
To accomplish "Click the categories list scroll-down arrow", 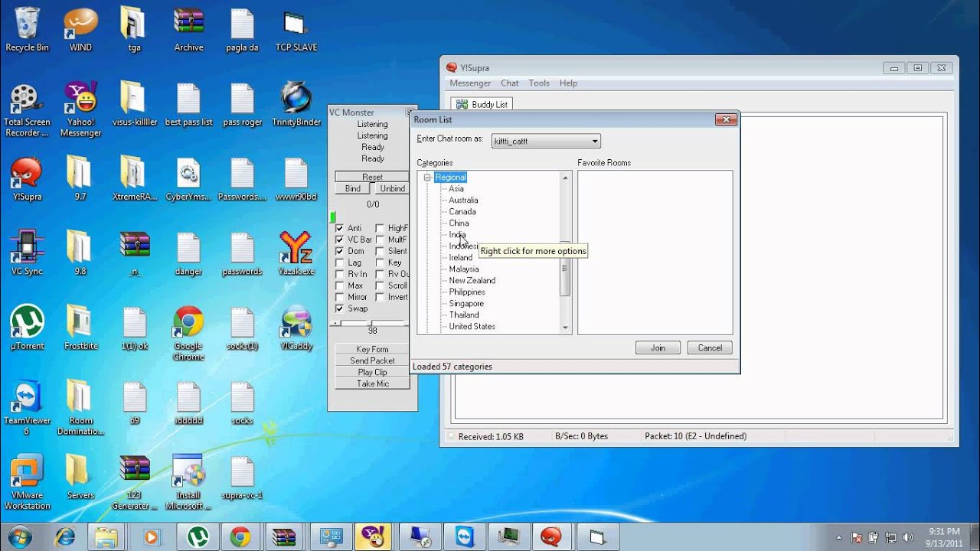I will (566, 328).
